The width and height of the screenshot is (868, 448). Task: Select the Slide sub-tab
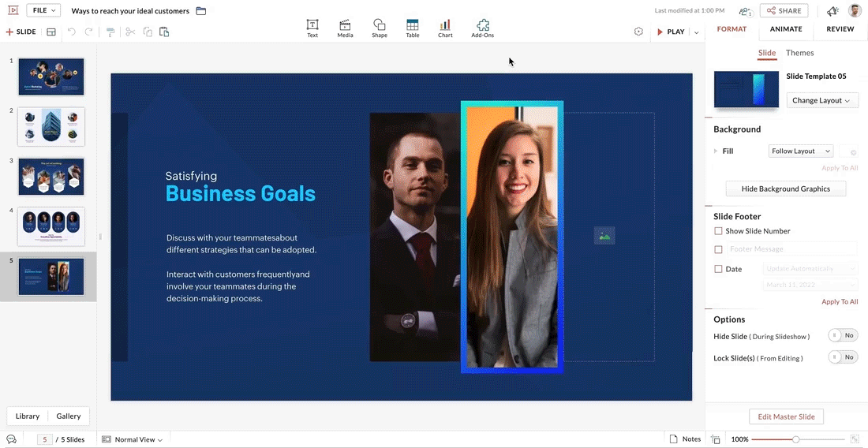(767, 53)
